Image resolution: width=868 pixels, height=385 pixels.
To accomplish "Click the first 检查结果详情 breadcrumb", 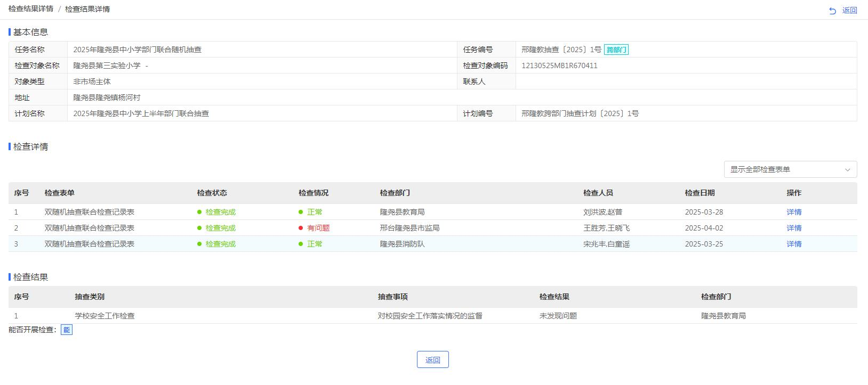I will [x=31, y=9].
